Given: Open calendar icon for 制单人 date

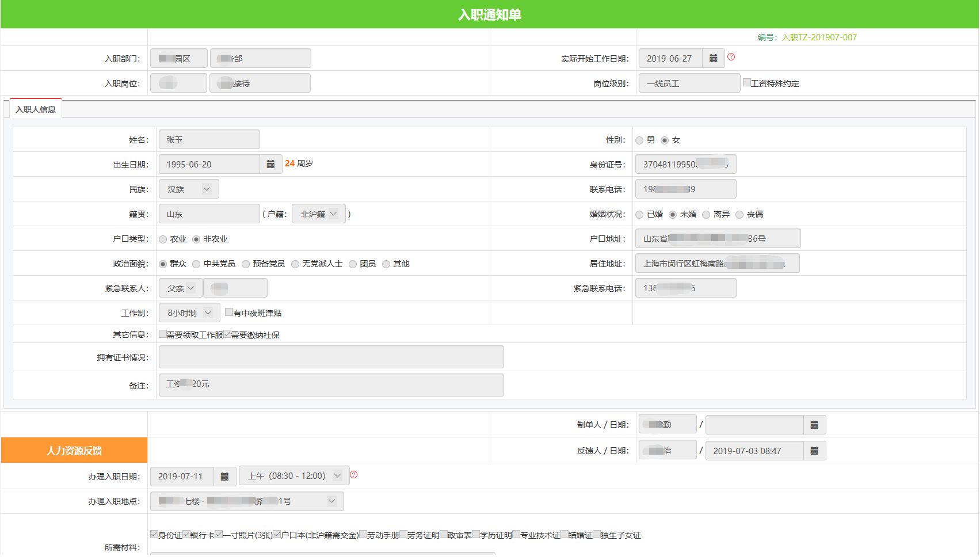Looking at the screenshot, I should tap(814, 425).
